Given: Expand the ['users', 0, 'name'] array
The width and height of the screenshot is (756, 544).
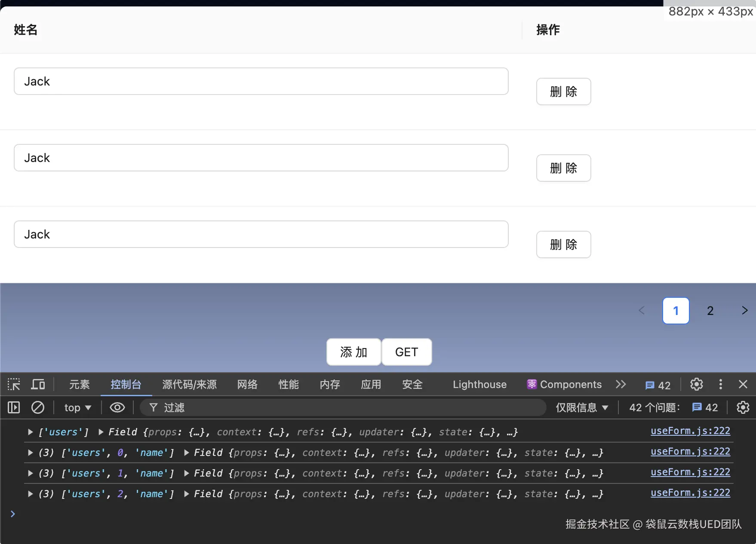Looking at the screenshot, I should click(31, 452).
